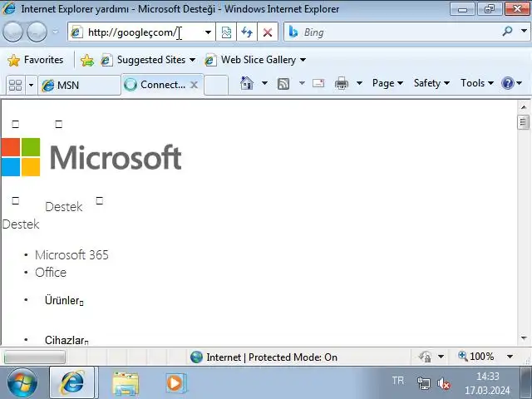Launch Windows Media Player from taskbar

coord(175,383)
